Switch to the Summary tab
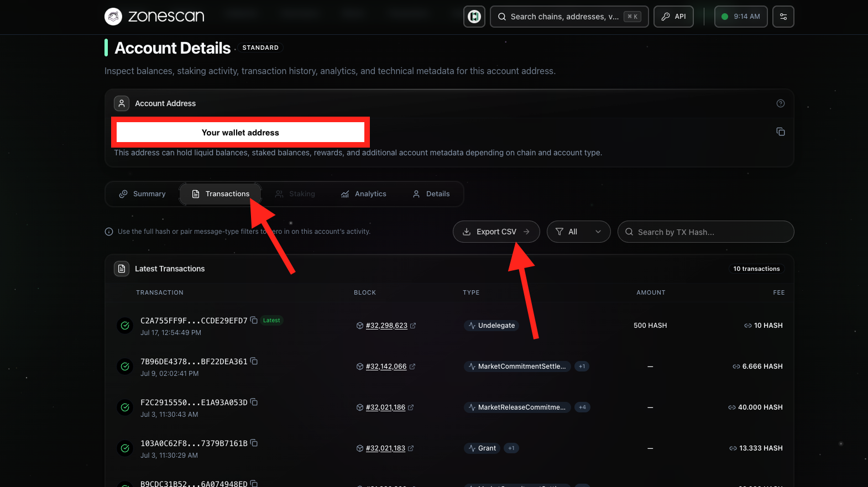The width and height of the screenshot is (868, 487). pos(143,194)
